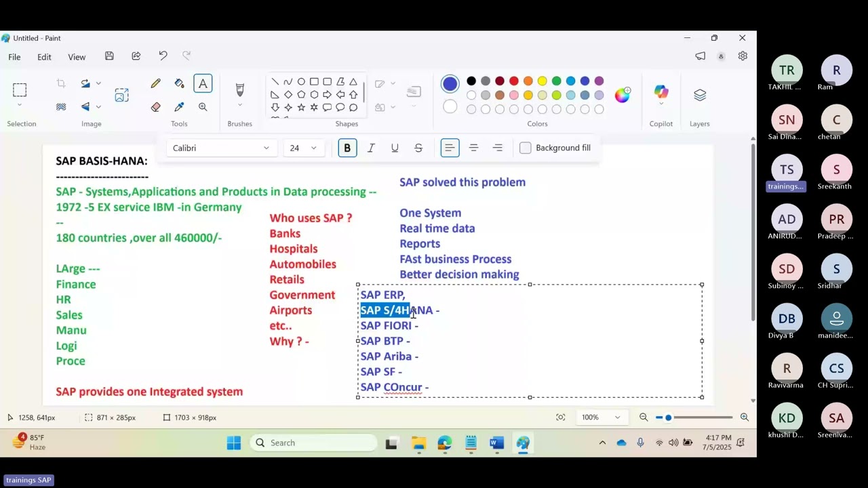
Task: Toggle Bold text formatting
Action: (x=347, y=148)
